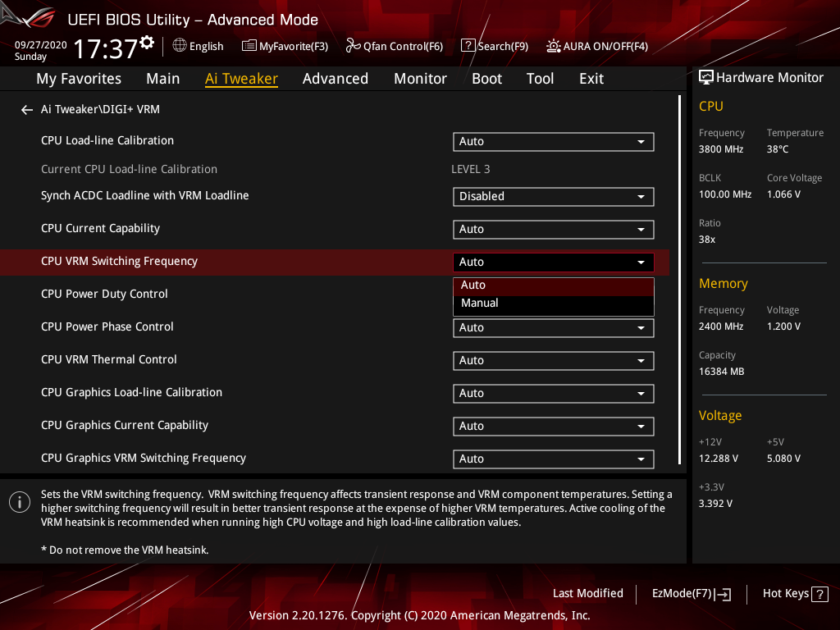Go to the Exit tab

[x=591, y=79]
